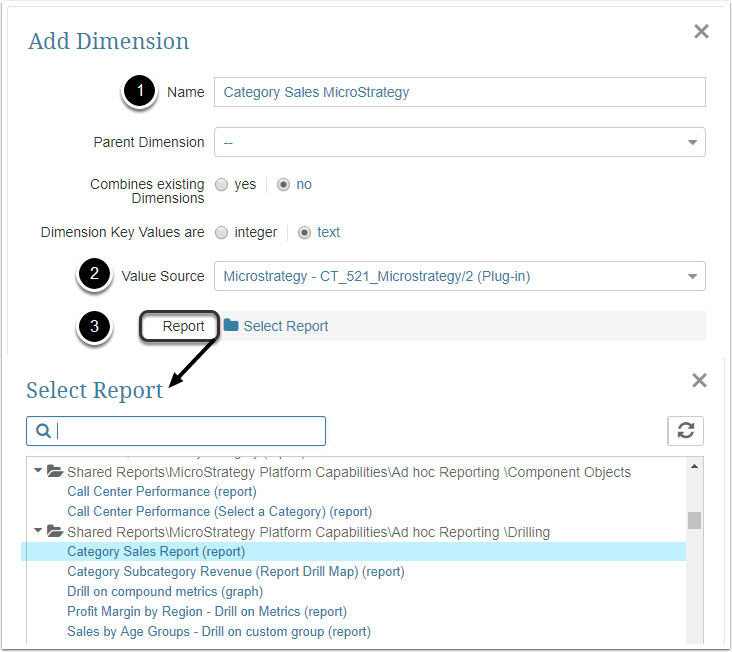Select 'yes' for Combines existing Dimensions
The image size is (732, 652).
(x=221, y=184)
